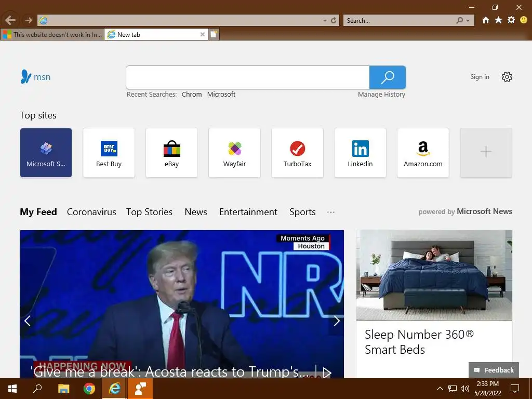Screen dimensions: 532x399
Task: Click the Feedback button
Action: pos(494,370)
